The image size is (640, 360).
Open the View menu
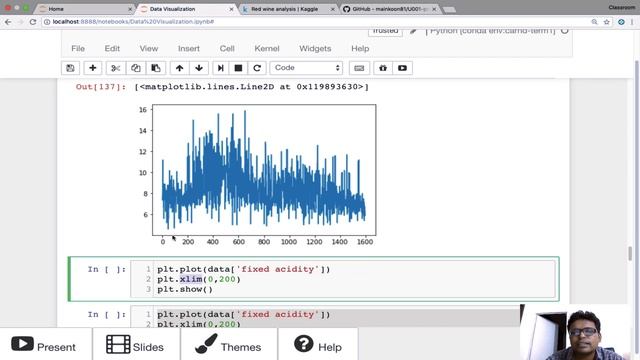click(x=149, y=48)
